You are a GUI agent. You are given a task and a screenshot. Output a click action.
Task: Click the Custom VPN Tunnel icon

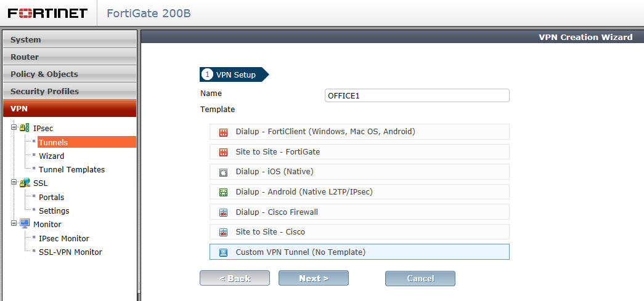click(223, 252)
